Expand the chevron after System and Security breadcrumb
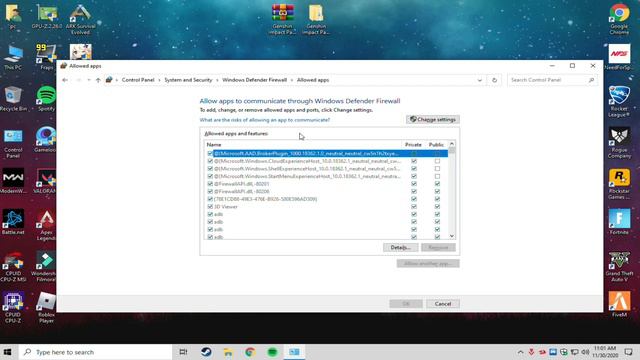Viewport: 640px width, 360px height. click(x=217, y=80)
